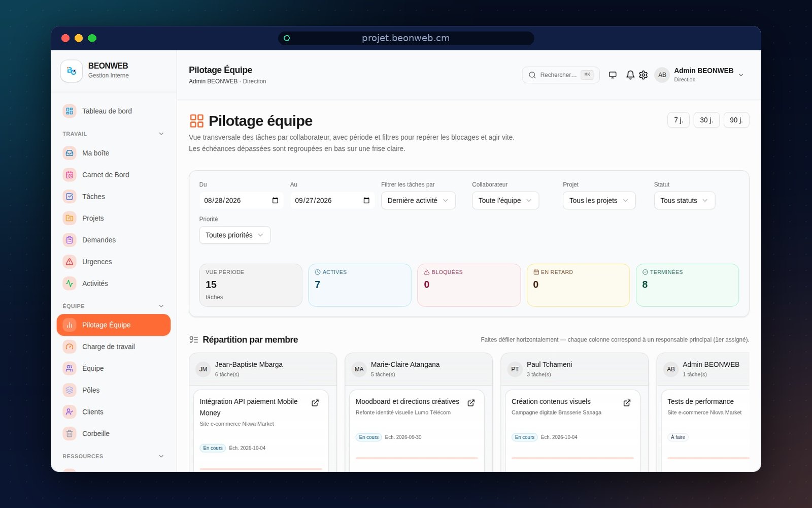This screenshot has width=812, height=508.
Task: Go to Projets in sidebar
Action: [x=114, y=218]
